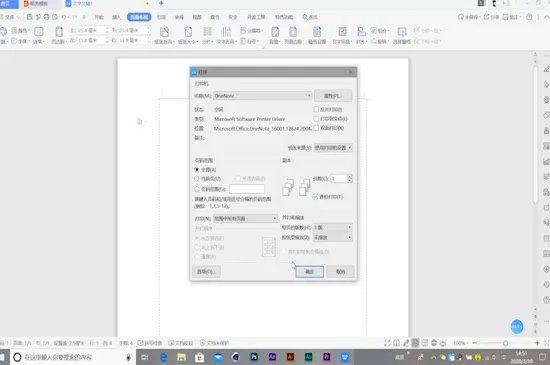
Task: Click the text direction icon
Action: pyautogui.click(x=227, y=32)
